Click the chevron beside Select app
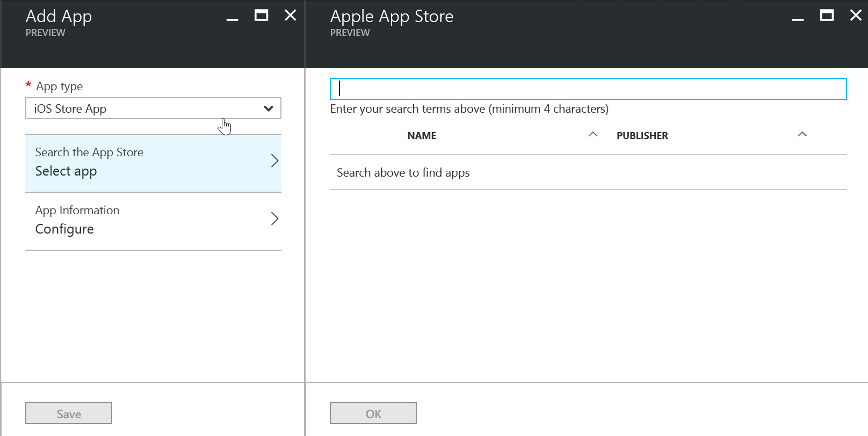Viewport: 868px width, 436px height. pyautogui.click(x=274, y=161)
